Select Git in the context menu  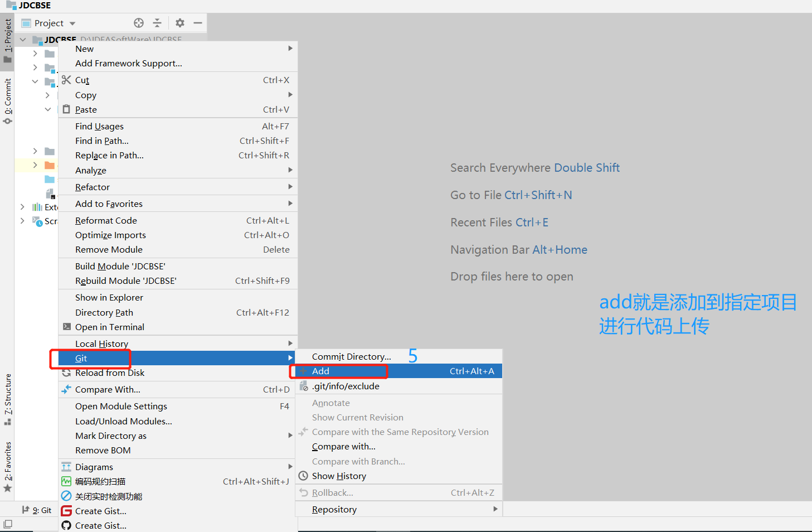coord(81,357)
